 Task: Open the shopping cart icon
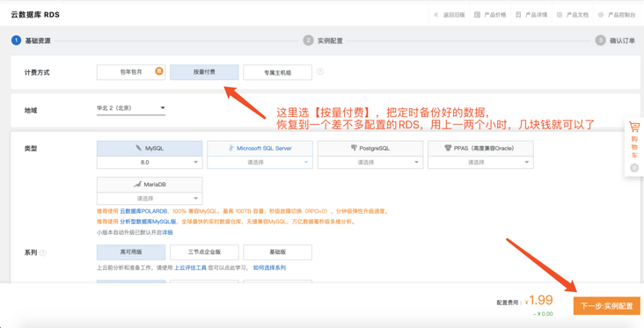[634, 127]
